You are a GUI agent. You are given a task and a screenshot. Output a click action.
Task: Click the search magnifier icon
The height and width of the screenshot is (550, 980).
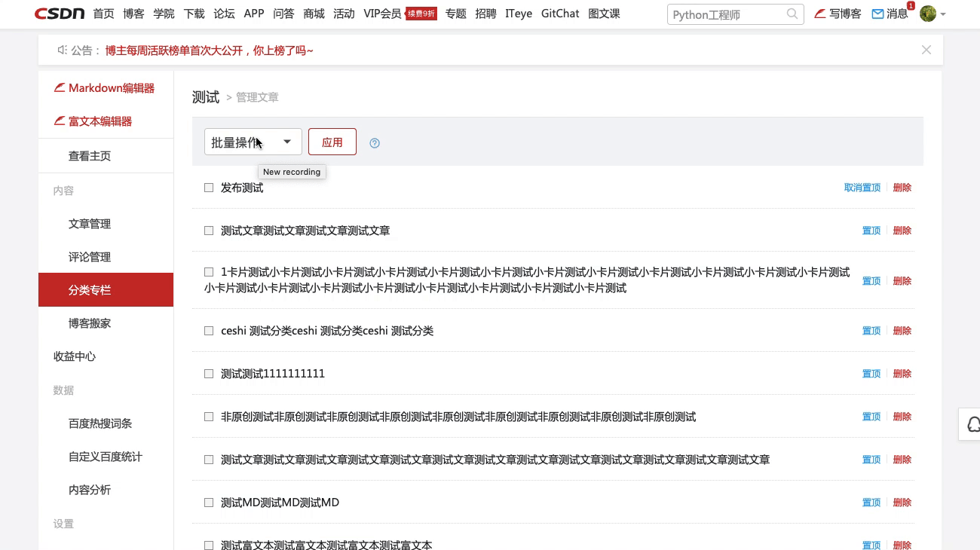[792, 14]
